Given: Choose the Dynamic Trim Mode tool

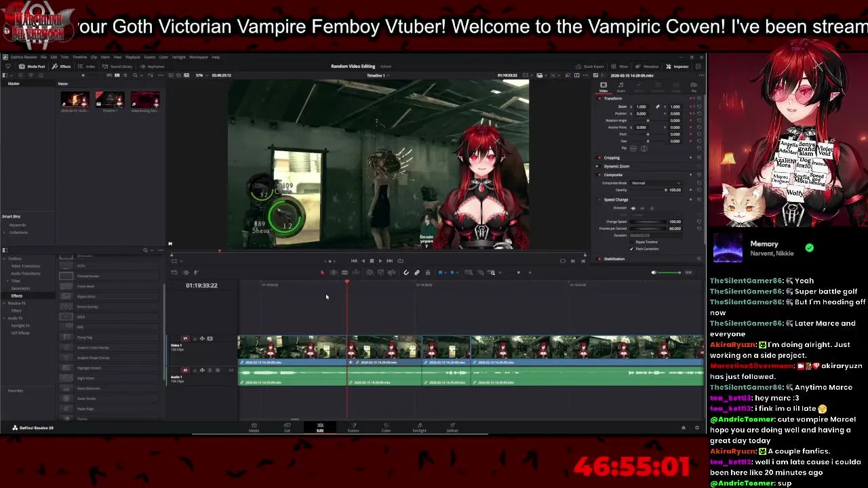Looking at the screenshot, I should 344,272.
